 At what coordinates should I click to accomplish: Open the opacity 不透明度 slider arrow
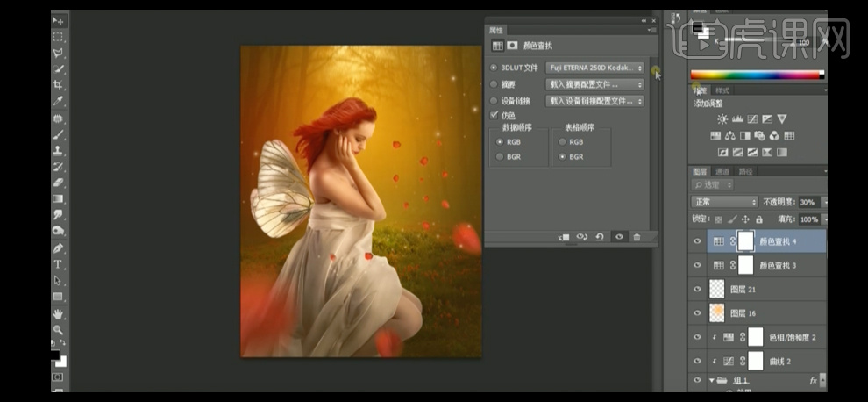825,203
